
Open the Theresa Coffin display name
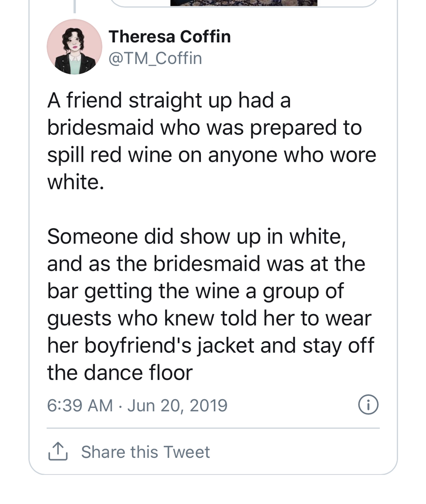coord(169,37)
